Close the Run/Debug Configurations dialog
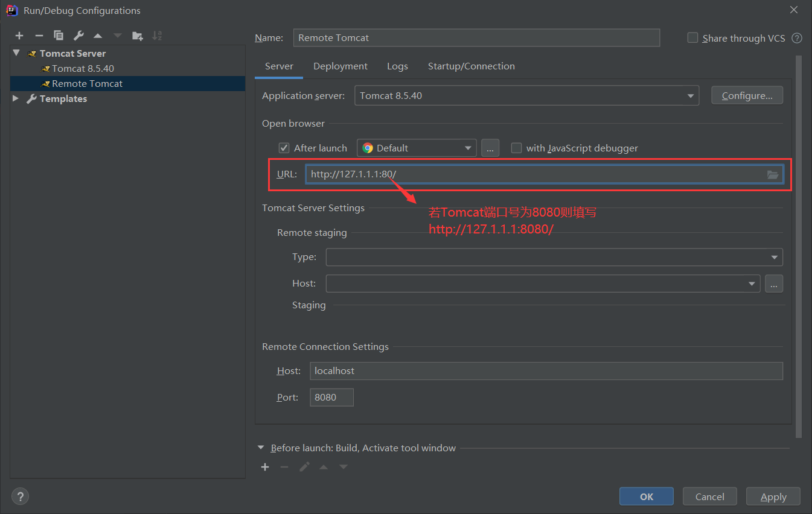This screenshot has height=514, width=812. [793, 10]
